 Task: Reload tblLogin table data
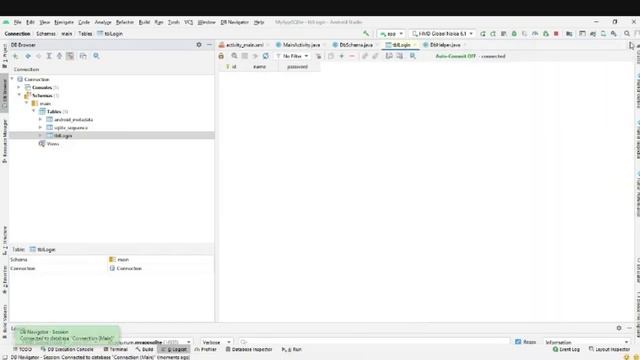click(266, 56)
